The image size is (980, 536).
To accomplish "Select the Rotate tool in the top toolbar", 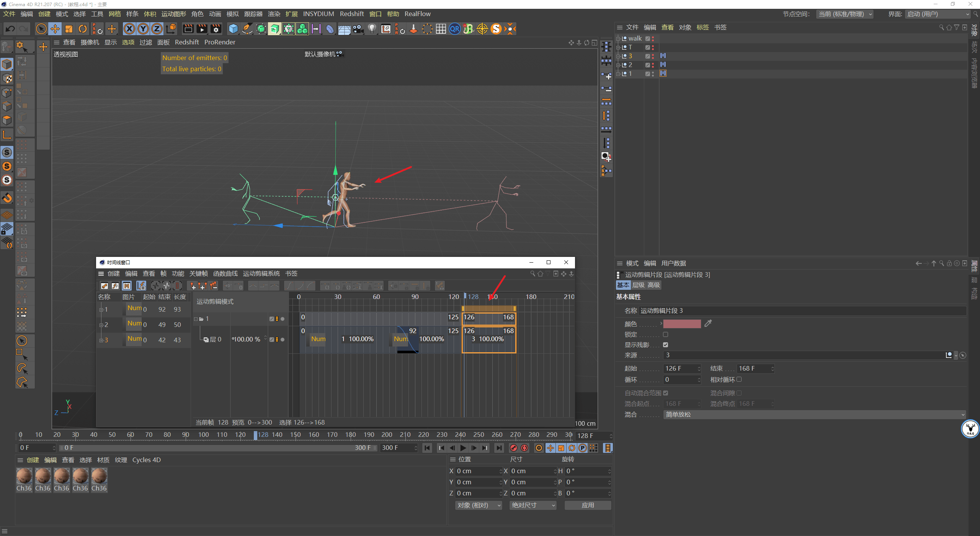I will click(83, 29).
